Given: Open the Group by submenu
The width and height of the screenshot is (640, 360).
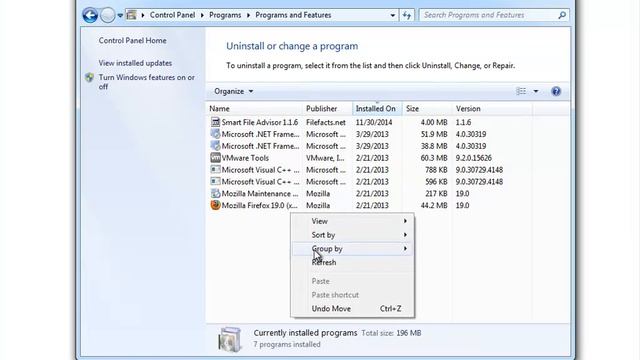Looking at the screenshot, I should (352, 249).
